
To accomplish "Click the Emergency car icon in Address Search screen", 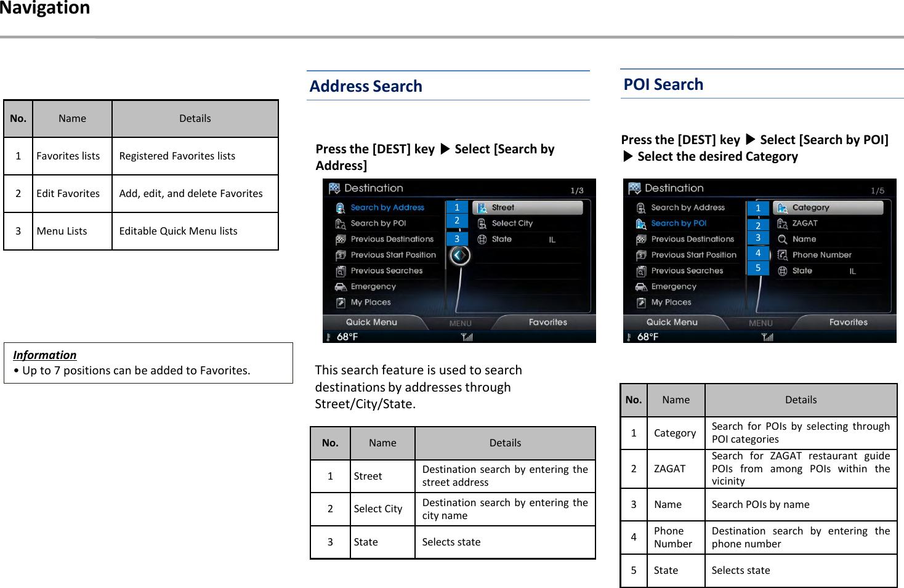I will point(341,287).
